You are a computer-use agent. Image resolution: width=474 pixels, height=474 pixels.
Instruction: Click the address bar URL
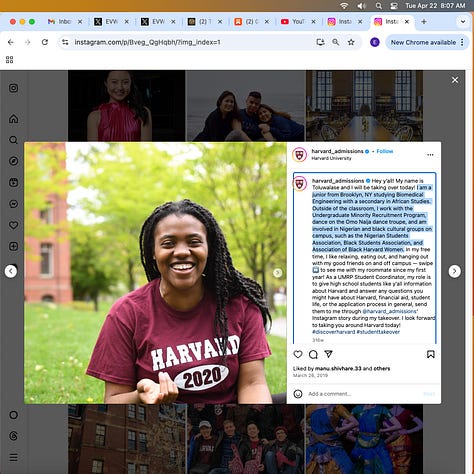coord(147,42)
